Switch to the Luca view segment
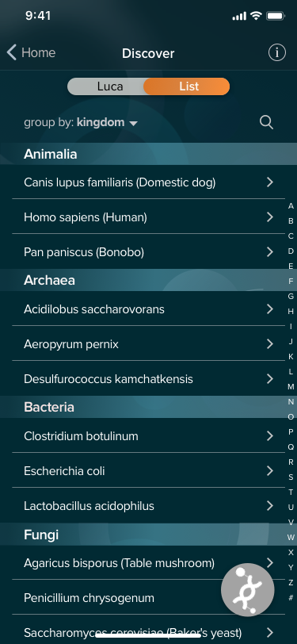297x644 pixels. click(109, 86)
